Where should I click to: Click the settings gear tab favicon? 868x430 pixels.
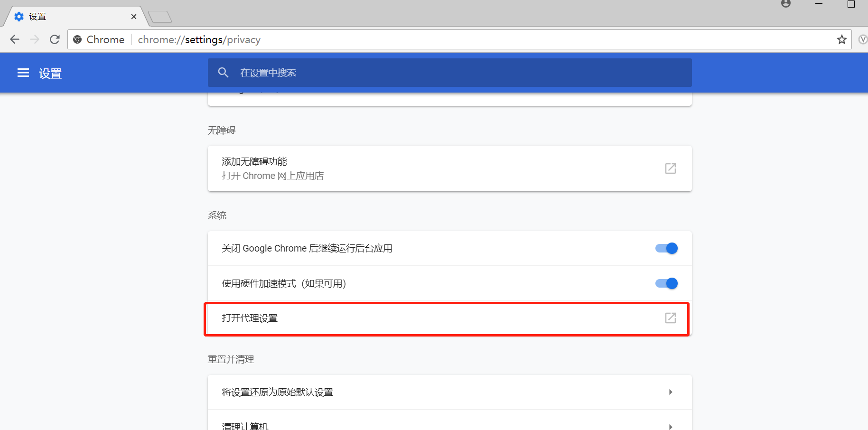19,17
